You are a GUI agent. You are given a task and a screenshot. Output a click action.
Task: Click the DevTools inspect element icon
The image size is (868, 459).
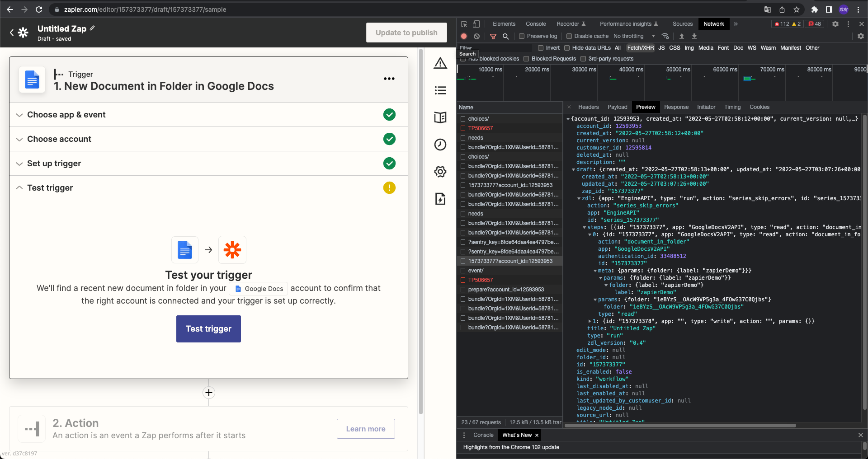pyautogui.click(x=464, y=24)
